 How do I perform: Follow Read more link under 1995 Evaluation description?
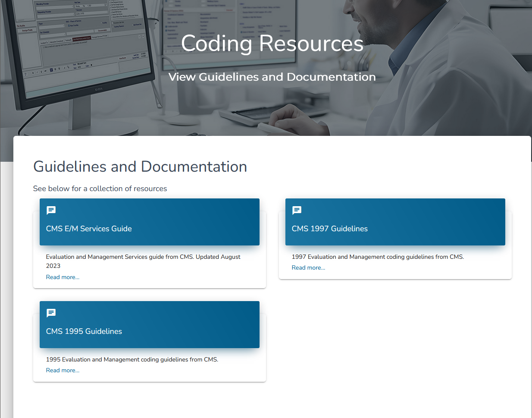[x=63, y=370]
